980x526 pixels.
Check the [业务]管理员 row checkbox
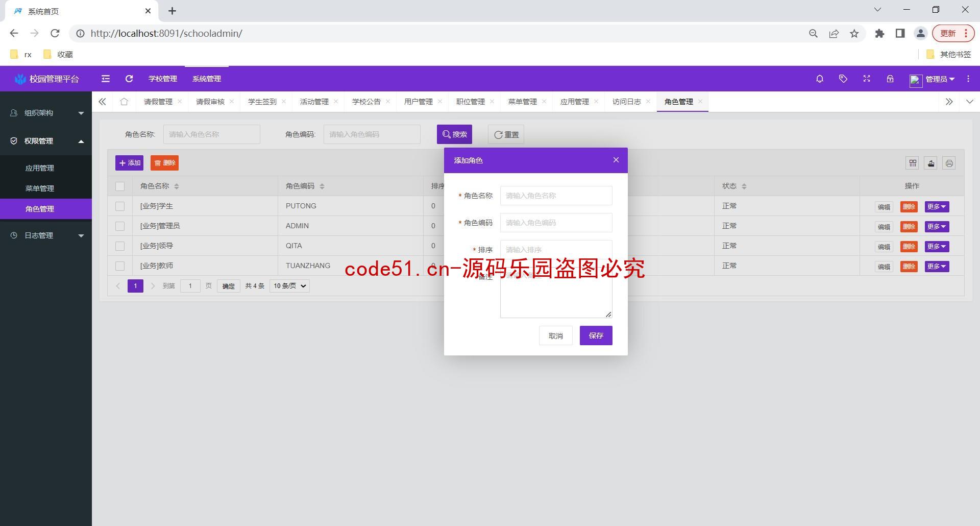[120, 226]
